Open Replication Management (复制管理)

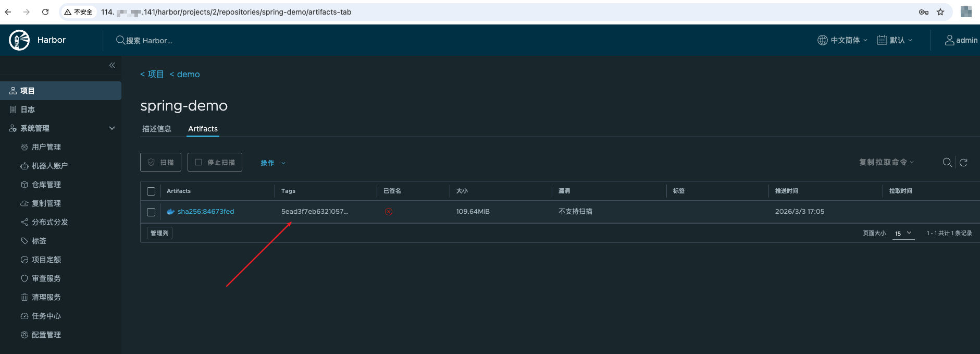[46, 203]
